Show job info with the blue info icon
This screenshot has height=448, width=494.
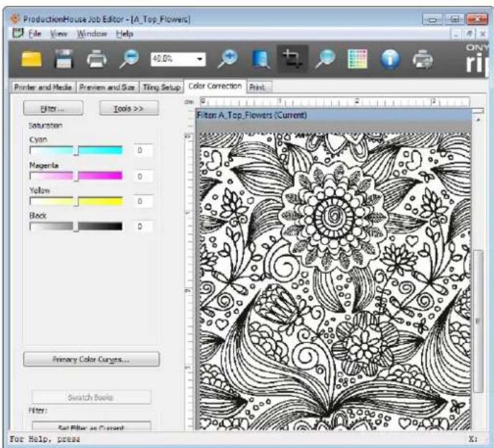coord(390,59)
